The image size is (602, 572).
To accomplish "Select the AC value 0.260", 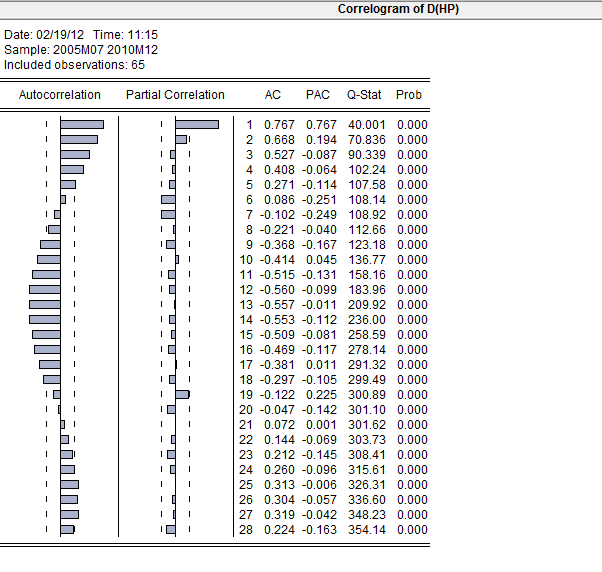I will tap(279, 470).
